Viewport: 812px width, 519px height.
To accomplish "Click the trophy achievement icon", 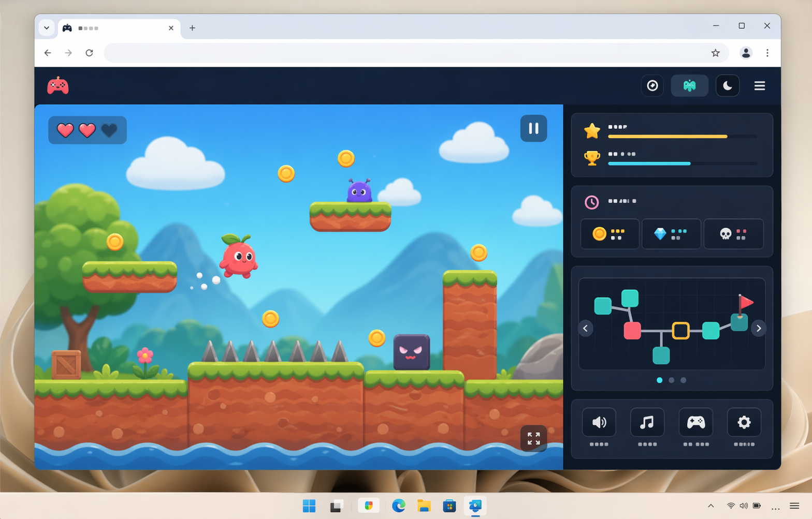I will pos(592,158).
